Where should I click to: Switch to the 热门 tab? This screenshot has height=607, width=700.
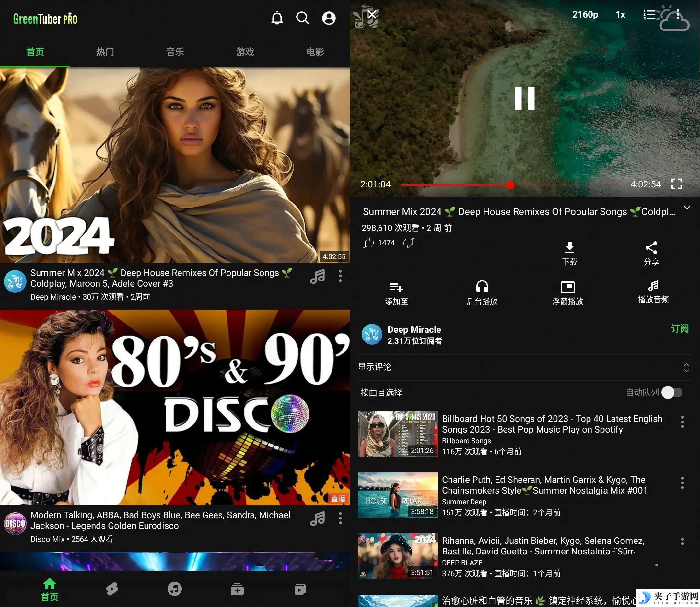(105, 52)
